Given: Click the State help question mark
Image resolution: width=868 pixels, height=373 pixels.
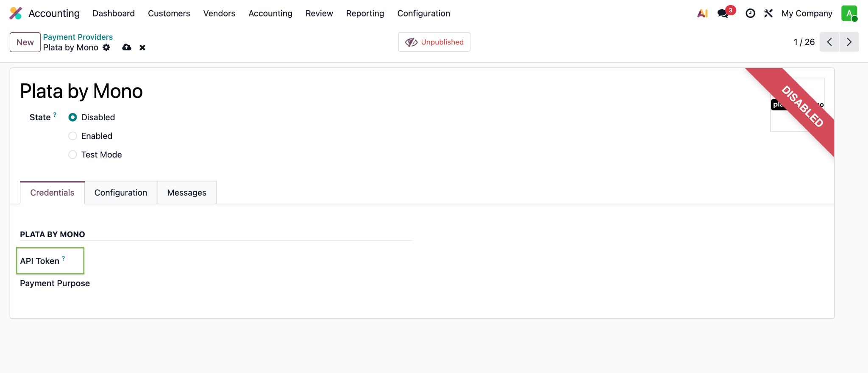Looking at the screenshot, I should coord(55,115).
